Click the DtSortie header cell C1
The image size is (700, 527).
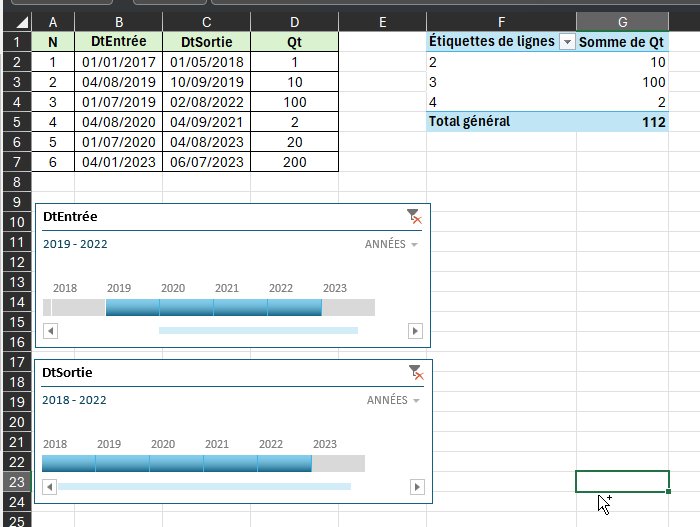(207, 42)
